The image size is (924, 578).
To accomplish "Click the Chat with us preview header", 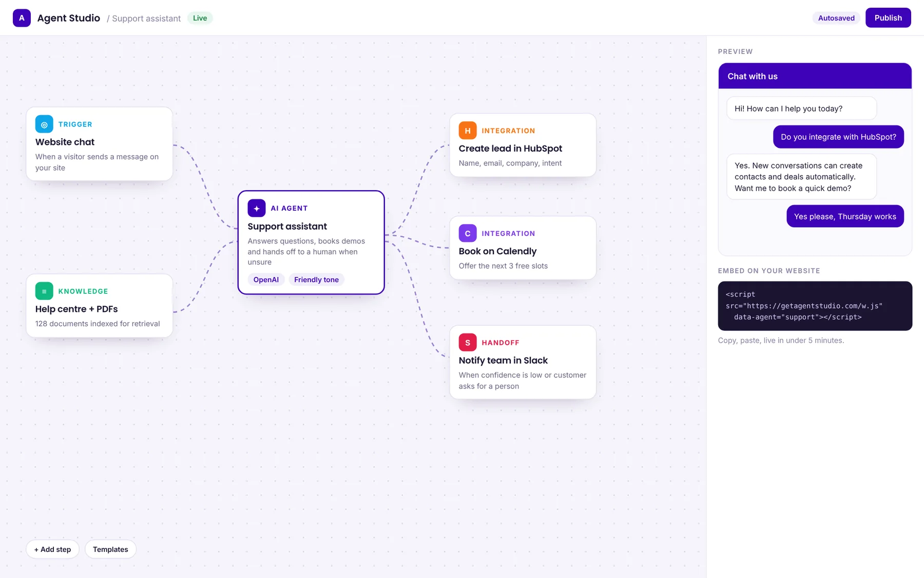I will click(815, 76).
